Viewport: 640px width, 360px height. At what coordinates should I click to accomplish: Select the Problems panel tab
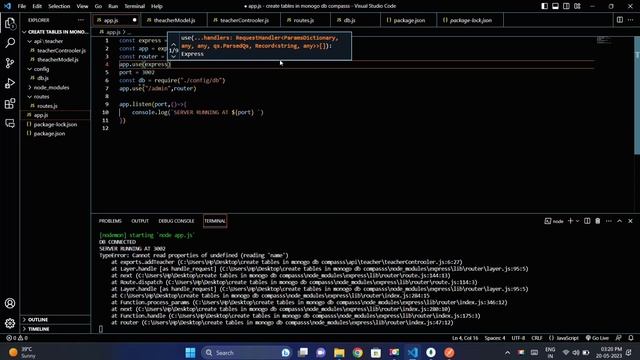tap(110, 221)
